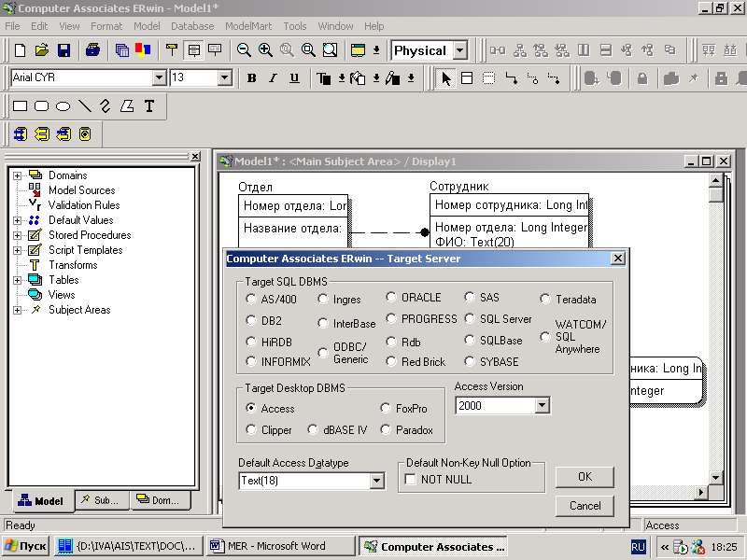Select SQL Server radio button
The height and width of the screenshot is (560, 747).
[x=470, y=318]
